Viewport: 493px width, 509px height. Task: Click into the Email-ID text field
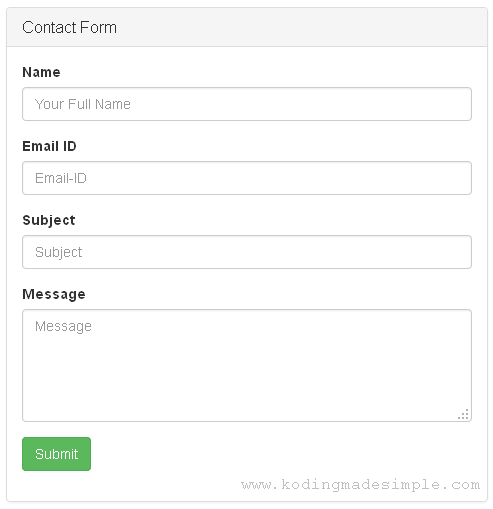click(247, 178)
